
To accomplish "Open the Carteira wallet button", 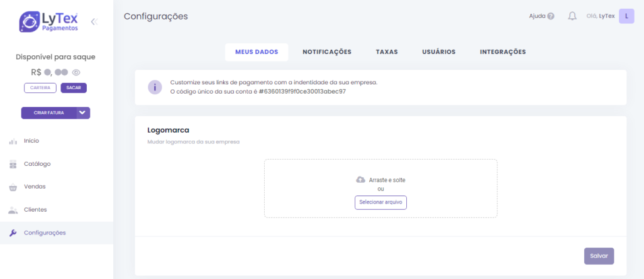I will pyautogui.click(x=40, y=88).
